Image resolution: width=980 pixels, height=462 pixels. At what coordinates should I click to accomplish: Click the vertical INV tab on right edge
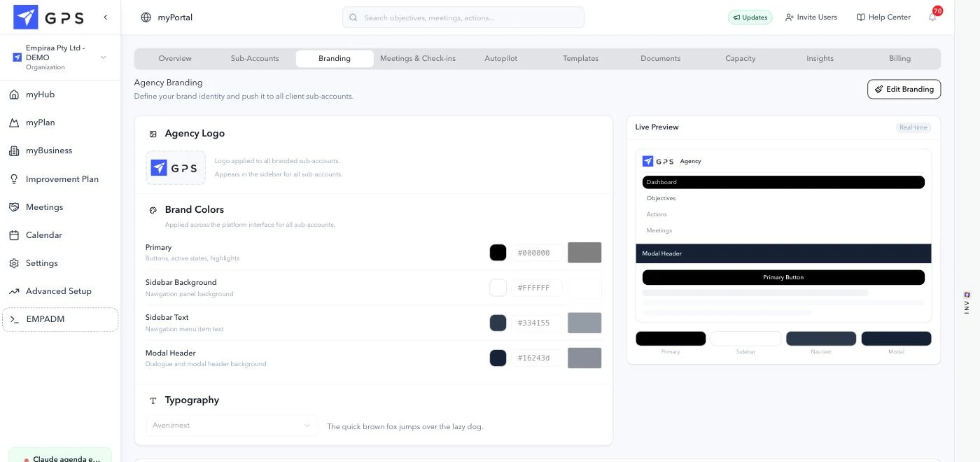pyautogui.click(x=967, y=302)
